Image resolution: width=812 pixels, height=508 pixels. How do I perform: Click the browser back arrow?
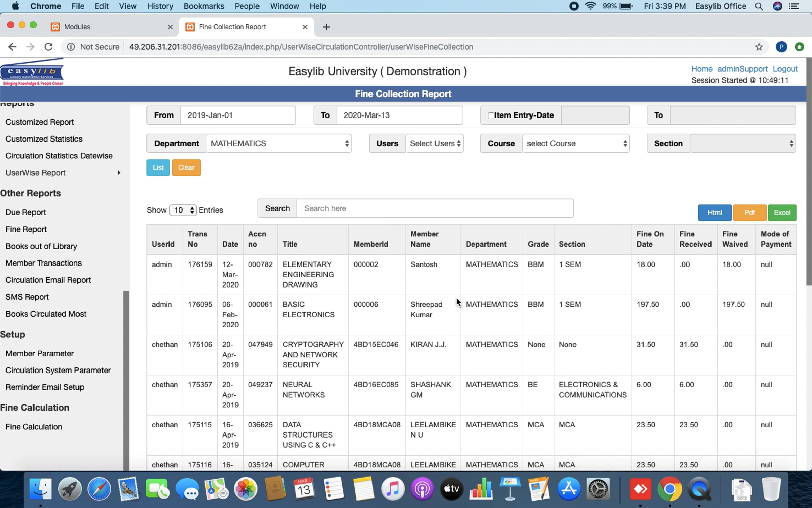click(x=12, y=47)
